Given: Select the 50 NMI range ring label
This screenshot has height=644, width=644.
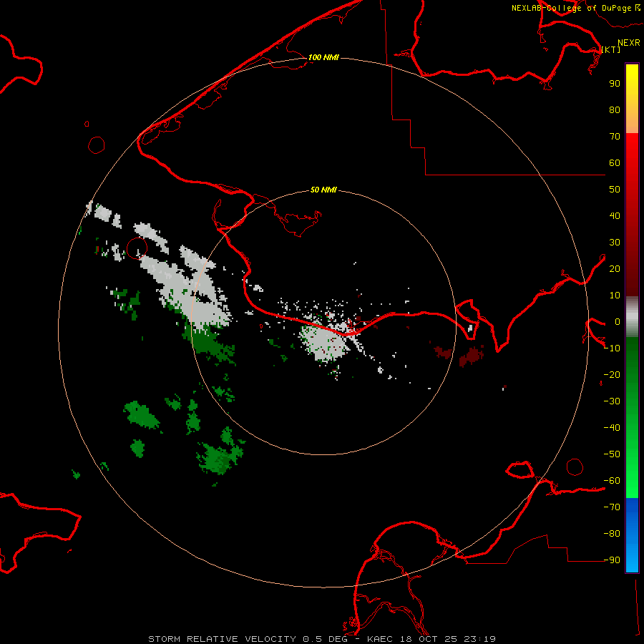Looking at the screenshot, I should [x=323, y=190].
